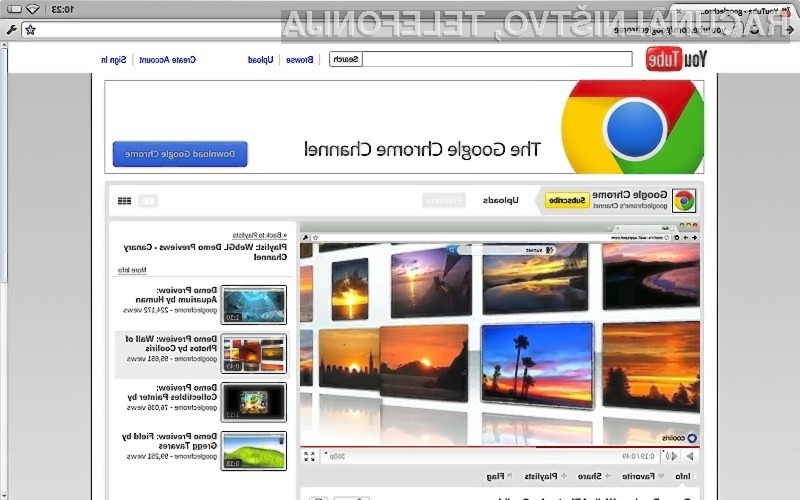Open Field by Gregg Tavares thumbnail
Screen dimensions: 800x500
coord(254,451)
